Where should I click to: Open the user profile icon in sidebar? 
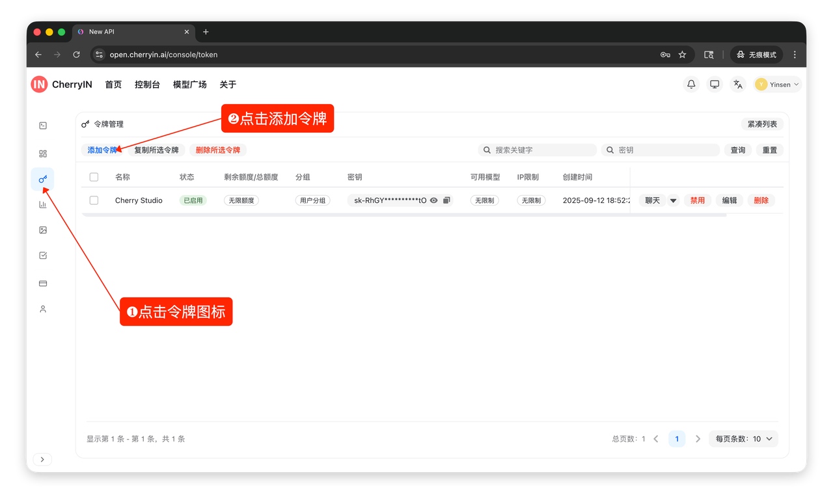pos(43,309)
